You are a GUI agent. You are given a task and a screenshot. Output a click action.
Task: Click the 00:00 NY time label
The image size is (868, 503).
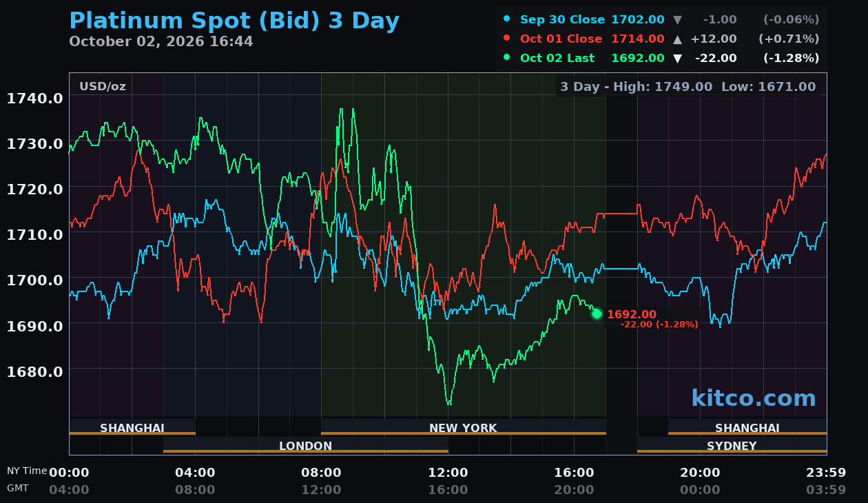coord(69,473)
